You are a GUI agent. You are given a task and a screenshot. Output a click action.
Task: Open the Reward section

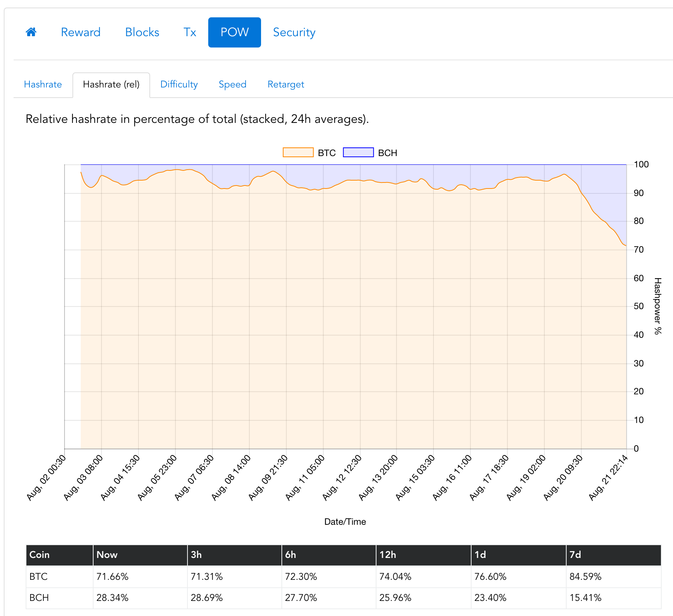(x=80, y=32)
